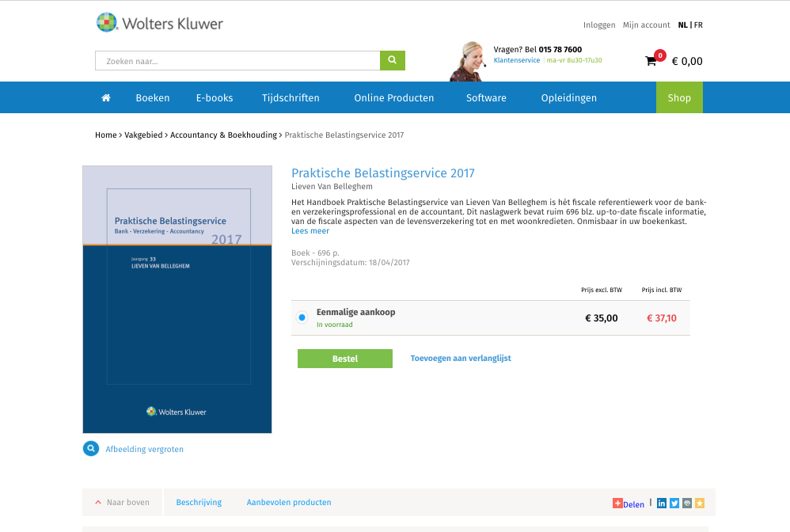Click the book cover thumbnail
The image size is (790, 532).
[x=177, y=299]
